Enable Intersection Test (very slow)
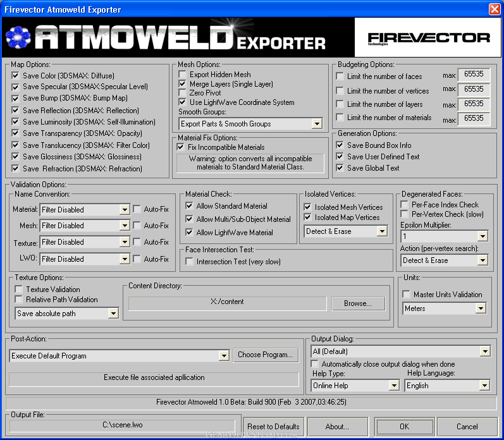 [x=189, y=262]
